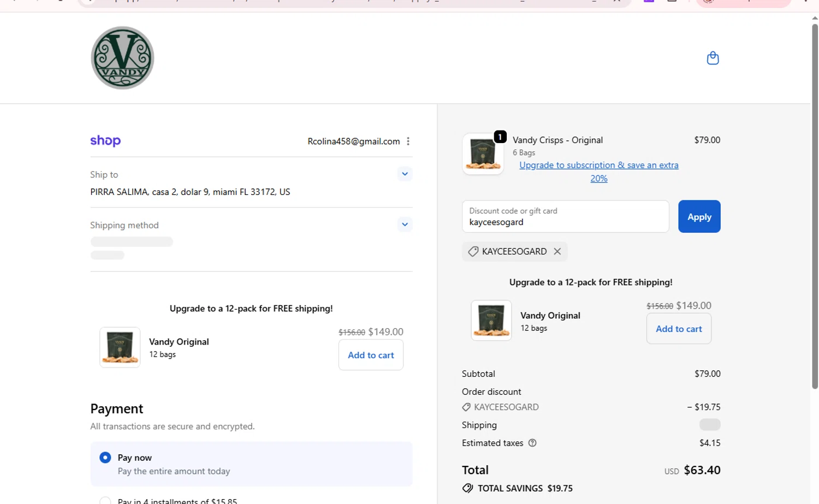
Task: Click Vandy Original thumbnail above Payment section
Action: tap(120, 347)
